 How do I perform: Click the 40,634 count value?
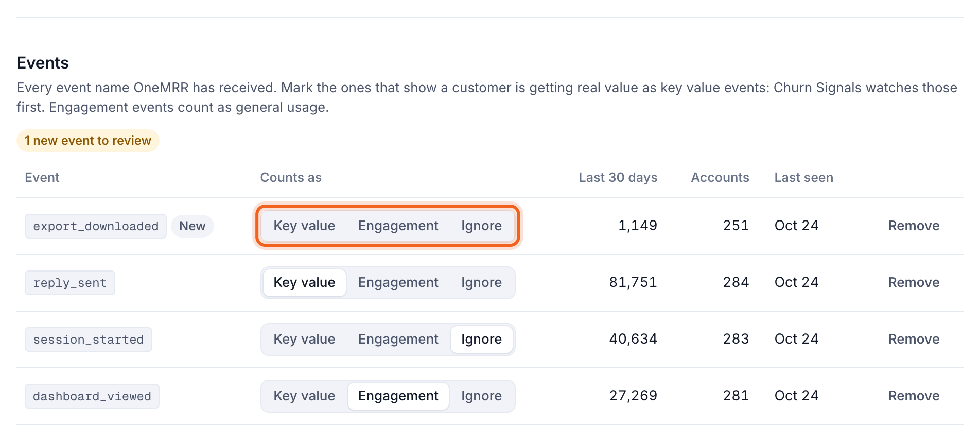tap(633, 339)
